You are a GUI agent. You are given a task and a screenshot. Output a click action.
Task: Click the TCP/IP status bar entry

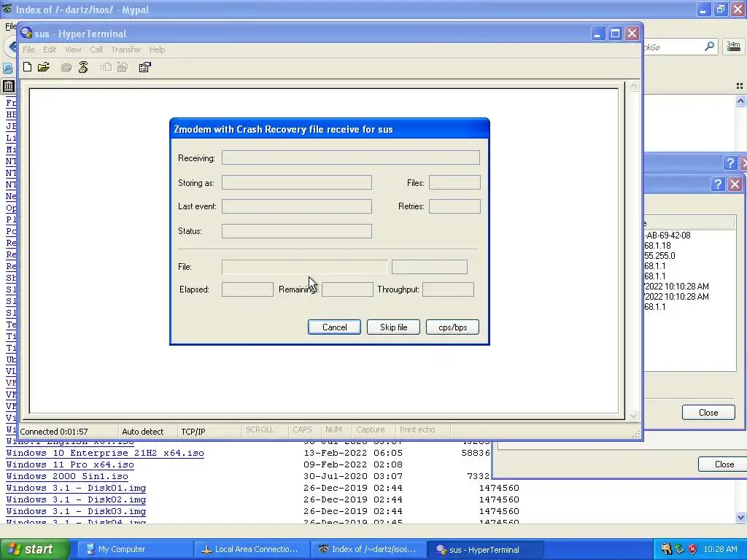pyautogui.click(x=193, y=432)
